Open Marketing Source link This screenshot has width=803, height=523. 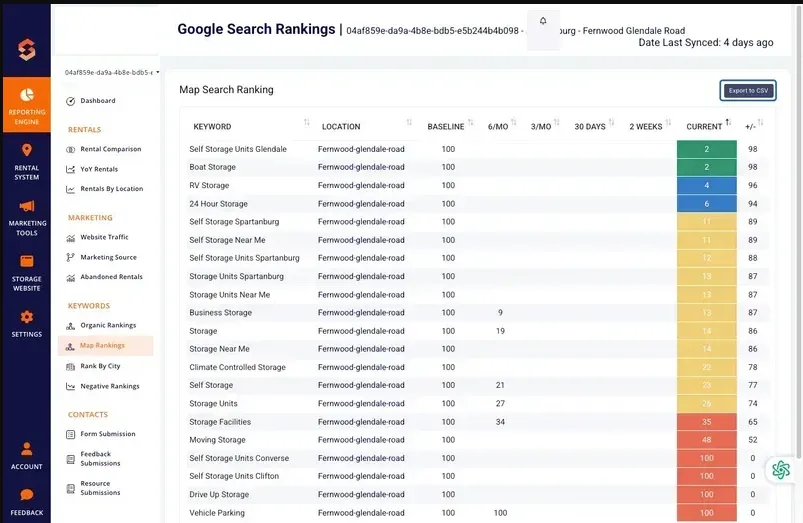[108, 257]
